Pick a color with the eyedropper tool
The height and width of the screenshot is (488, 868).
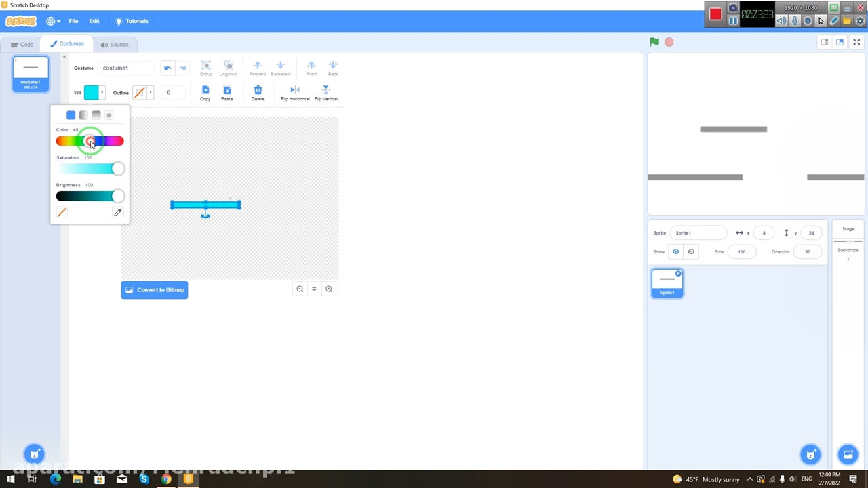tap(118, 213)
